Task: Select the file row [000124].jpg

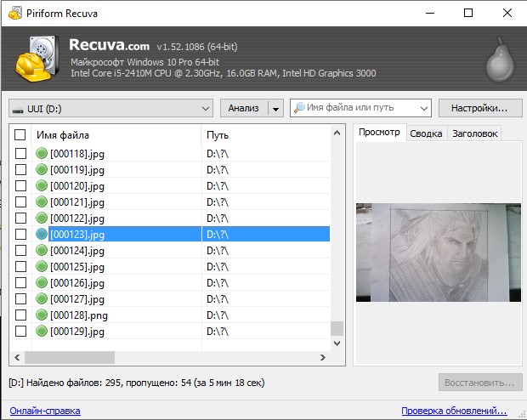Action: coord(170,250)
